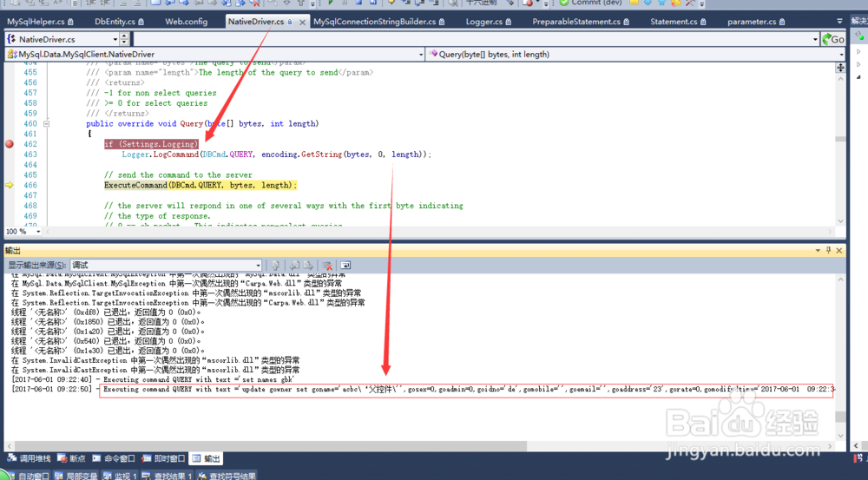Open the 100 % zoom dropdown

click(x=37, y=232)
